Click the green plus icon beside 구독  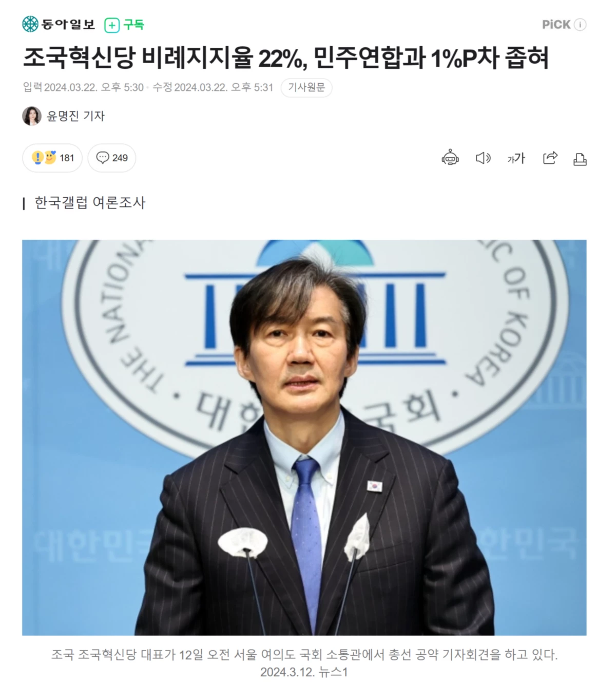111,25
